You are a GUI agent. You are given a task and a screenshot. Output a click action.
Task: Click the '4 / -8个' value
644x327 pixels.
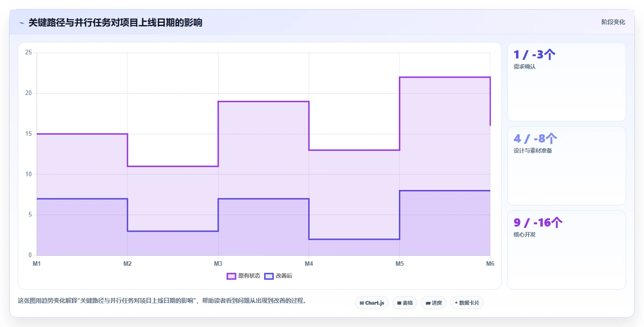(x=536, y=139)
